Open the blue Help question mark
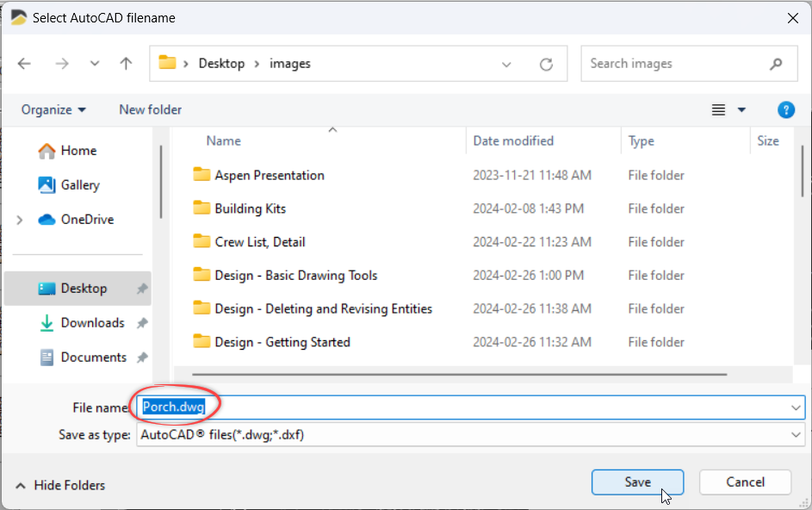Screen dimensions: 812x510 [x=785, y=109]
